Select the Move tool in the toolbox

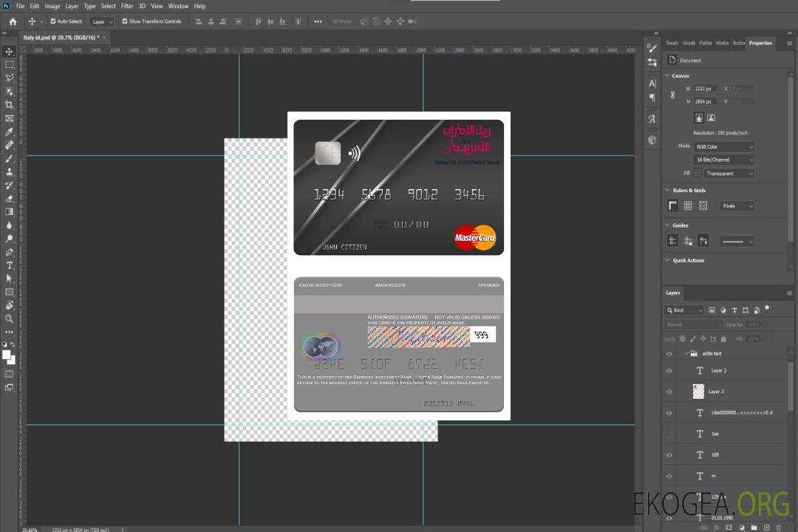point(9,52)
